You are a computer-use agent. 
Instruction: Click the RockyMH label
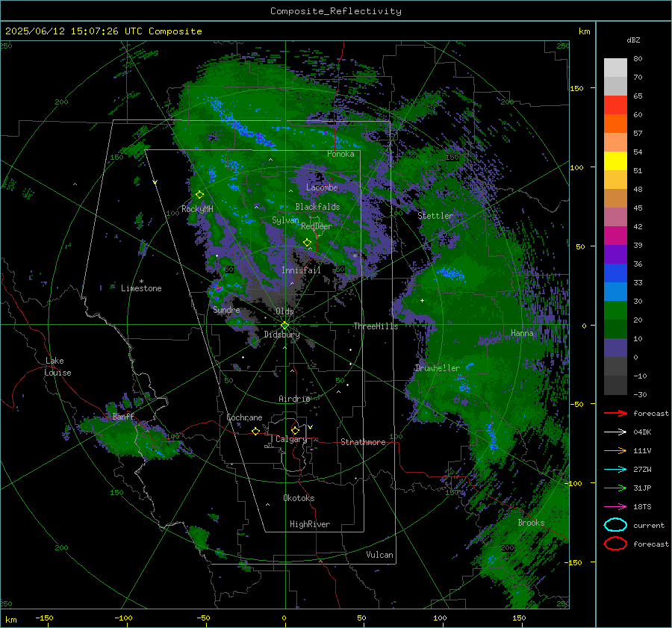point(197,209)
